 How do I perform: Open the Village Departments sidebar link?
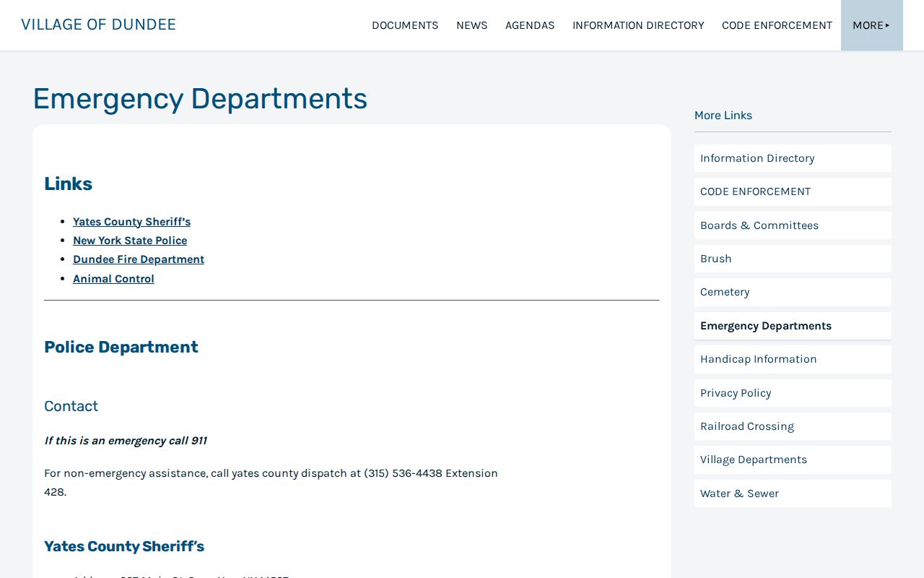793,460
